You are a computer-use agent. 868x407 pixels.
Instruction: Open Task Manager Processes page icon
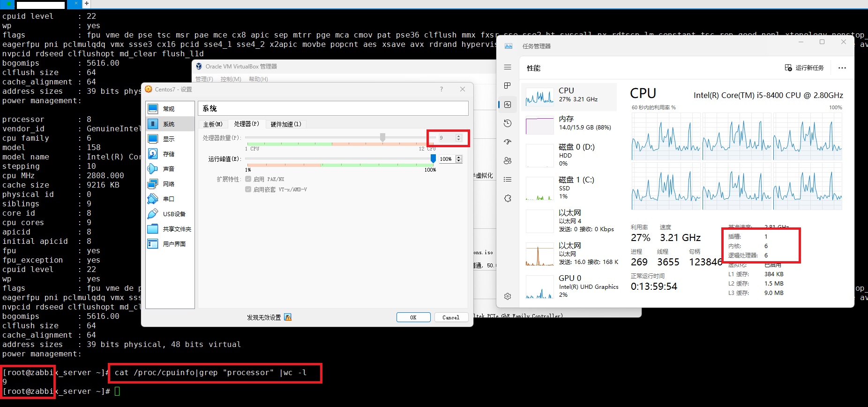[x=508, y=86]
